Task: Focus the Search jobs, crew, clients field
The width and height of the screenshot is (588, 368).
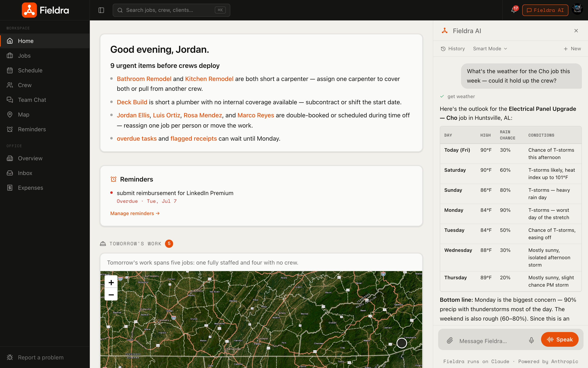Action: 171,10
